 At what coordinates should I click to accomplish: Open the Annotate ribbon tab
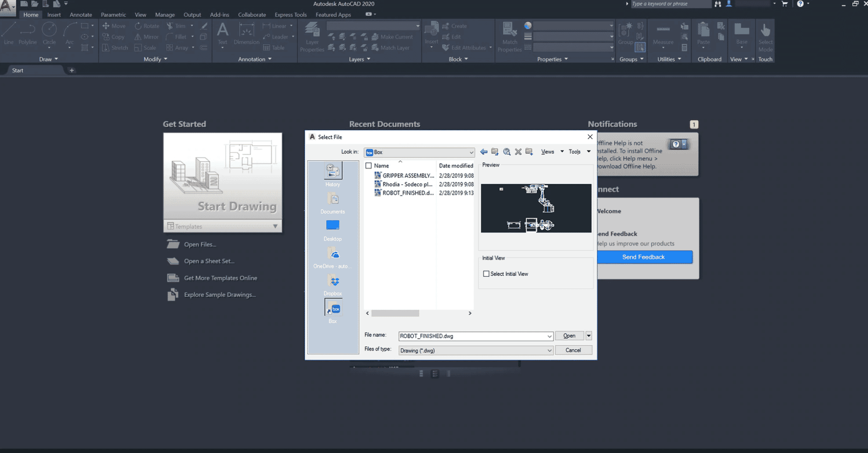[x=81, y=15]
